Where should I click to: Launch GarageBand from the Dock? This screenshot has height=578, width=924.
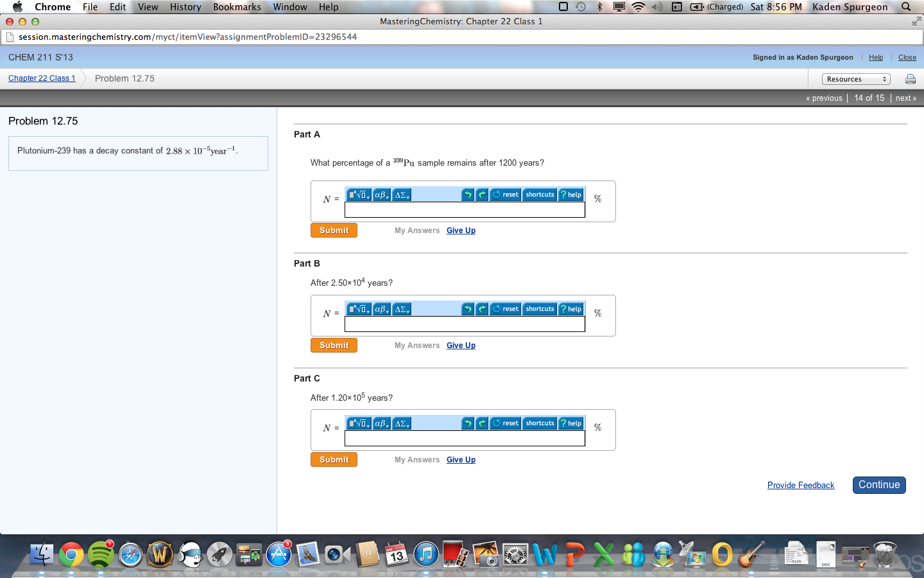click(x=751, y=554)
